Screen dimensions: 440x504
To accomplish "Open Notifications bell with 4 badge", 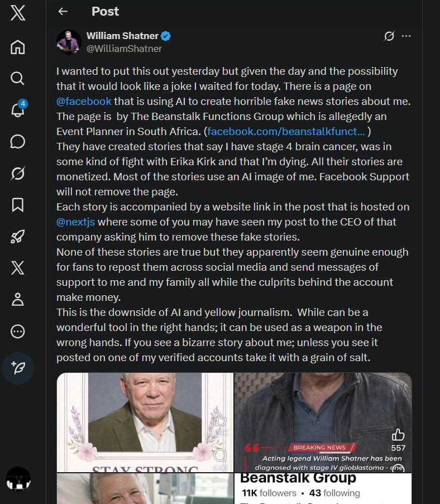I will click(18, 109).
